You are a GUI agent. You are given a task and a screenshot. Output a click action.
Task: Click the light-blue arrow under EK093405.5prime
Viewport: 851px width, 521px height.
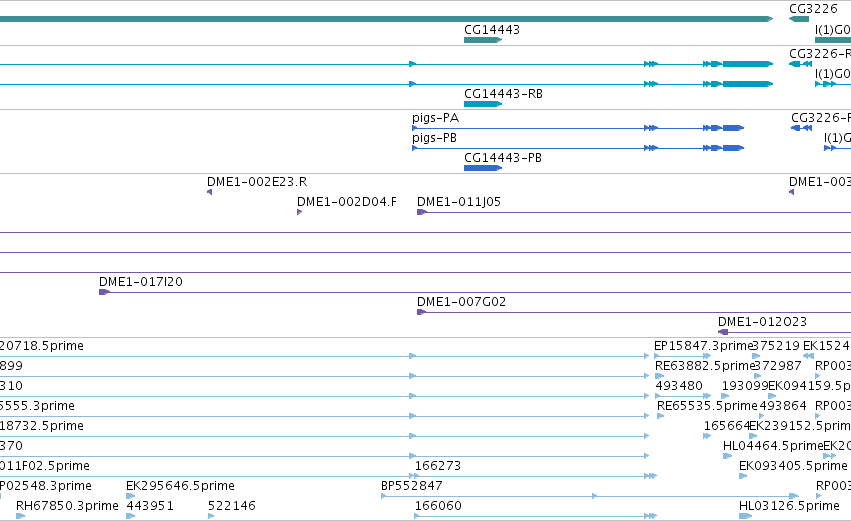pyautogui.click(x=743, y=476)
